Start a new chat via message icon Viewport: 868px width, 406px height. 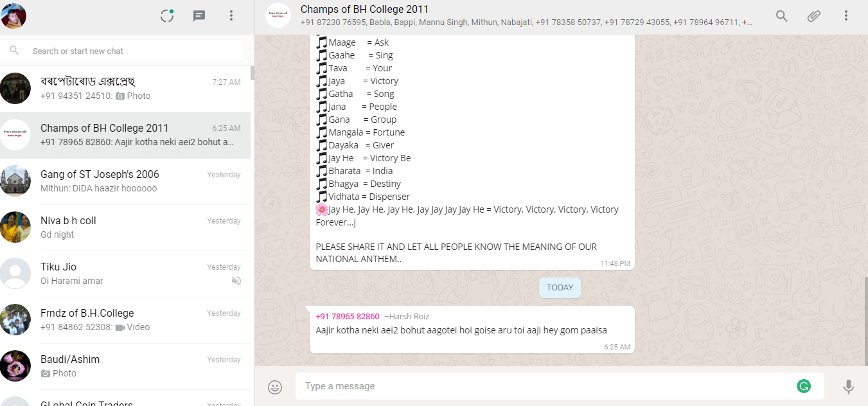coord(199,15)
